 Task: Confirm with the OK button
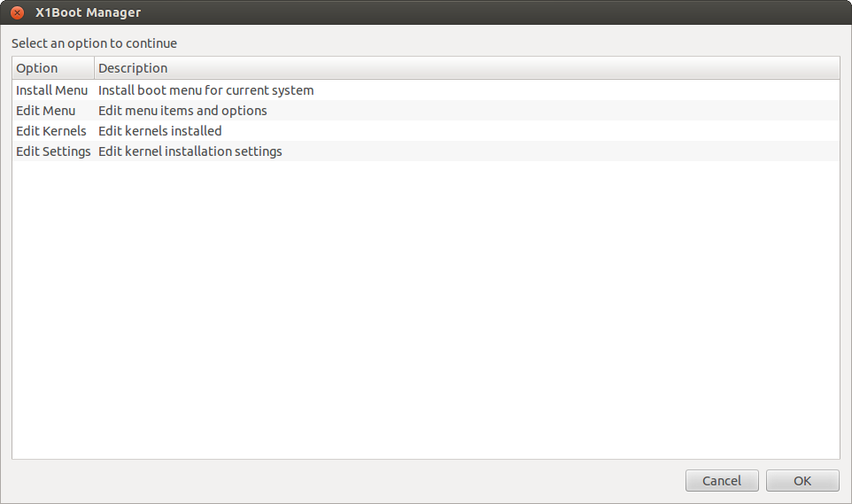[802, 481]
